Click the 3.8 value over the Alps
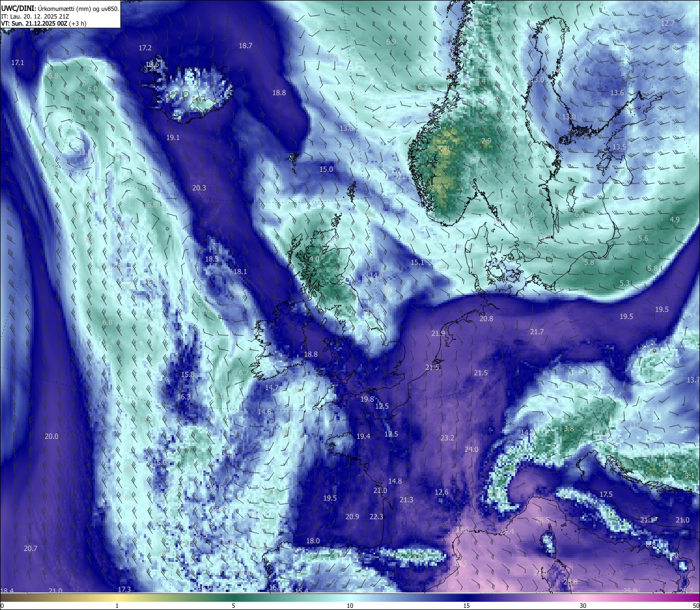700x610 pixels. coord(569,429)
